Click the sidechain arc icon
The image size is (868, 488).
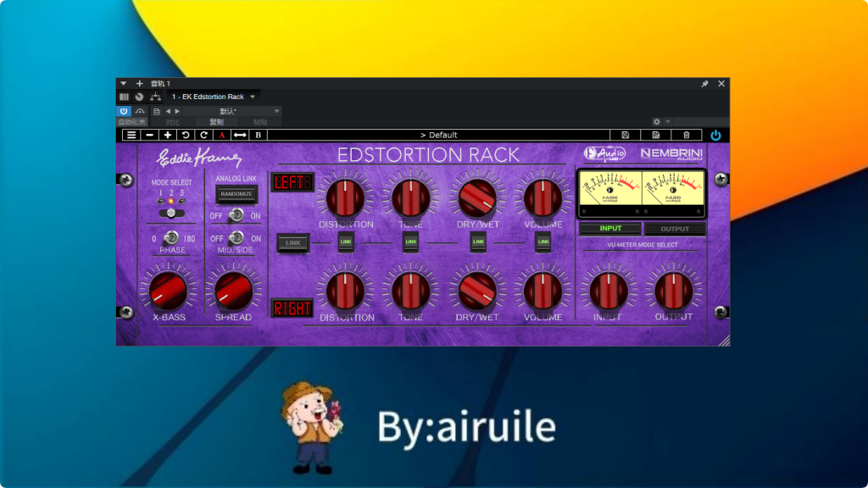click(140, 111)
